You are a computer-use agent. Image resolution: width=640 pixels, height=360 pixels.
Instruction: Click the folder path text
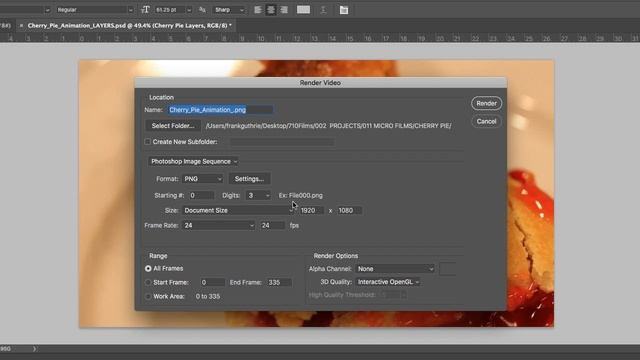(x=329, y=126)
